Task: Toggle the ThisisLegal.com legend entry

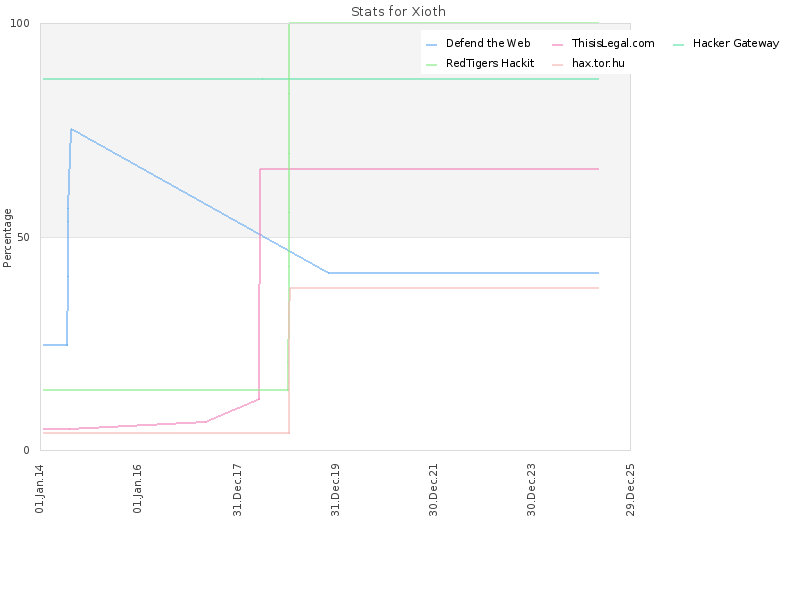Action: click(x=603, y=43)
